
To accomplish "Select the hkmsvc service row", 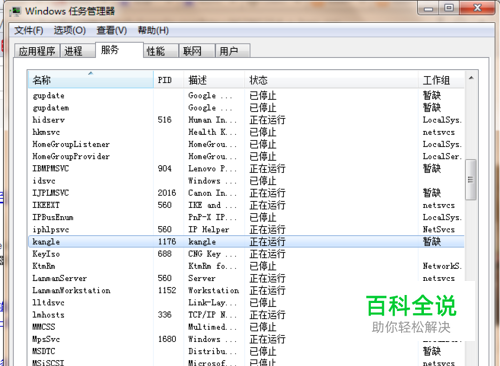I will (246, 132).
